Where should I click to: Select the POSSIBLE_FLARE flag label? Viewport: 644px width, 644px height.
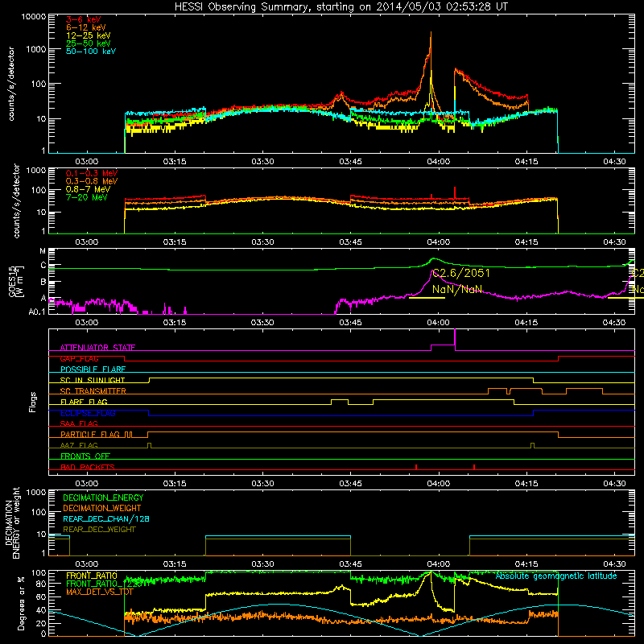(93, 369)
